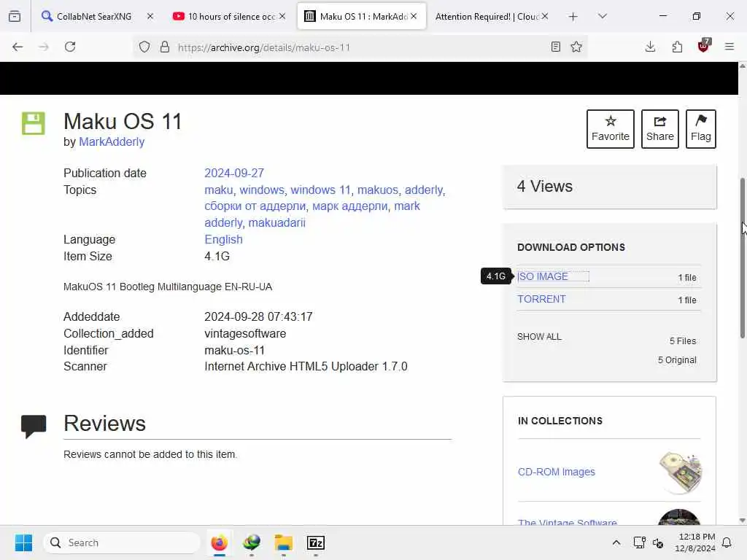Open the windows topic link

tap(262, 190)
